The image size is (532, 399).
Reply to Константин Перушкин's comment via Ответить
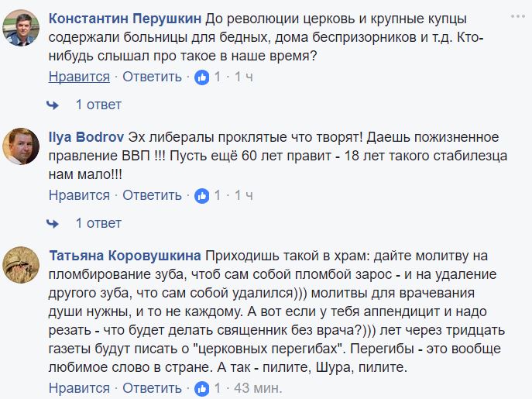coord(152,77)
